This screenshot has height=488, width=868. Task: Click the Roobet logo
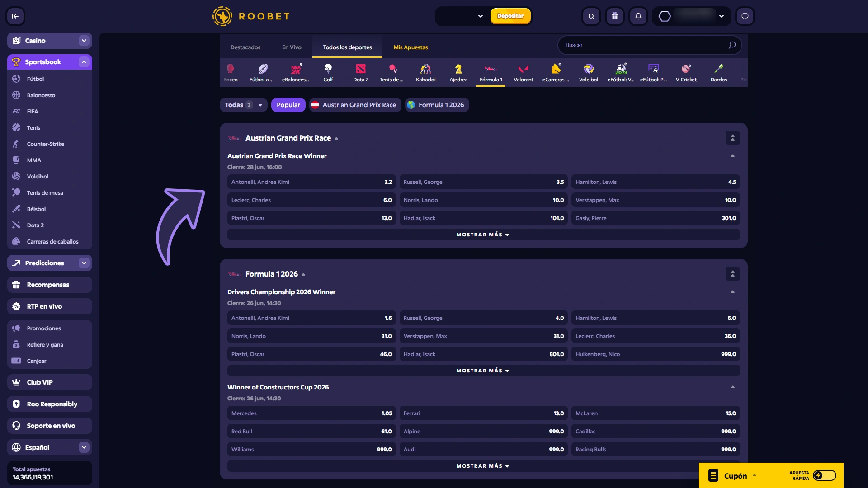[x=251, y=16]
